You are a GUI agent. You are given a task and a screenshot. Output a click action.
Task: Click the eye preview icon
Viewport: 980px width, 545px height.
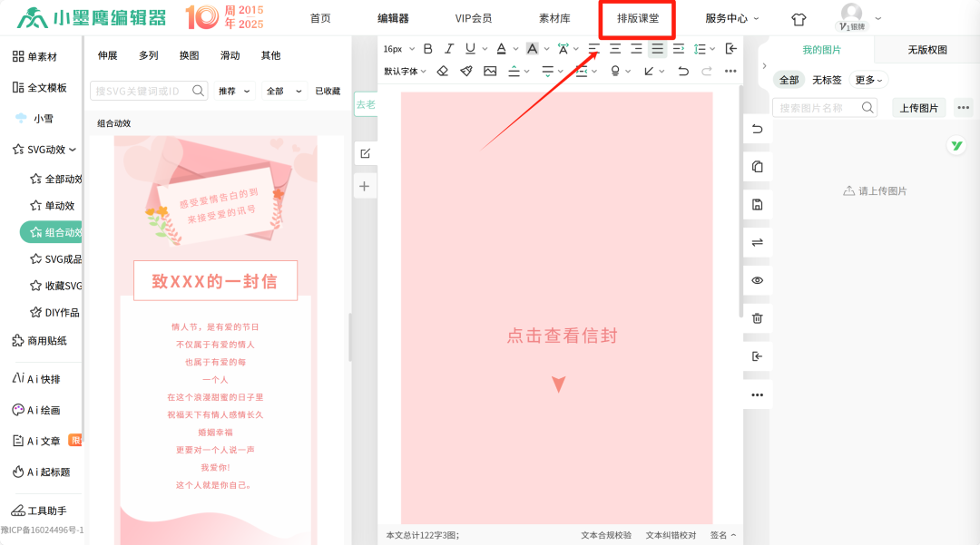[758, 280]
